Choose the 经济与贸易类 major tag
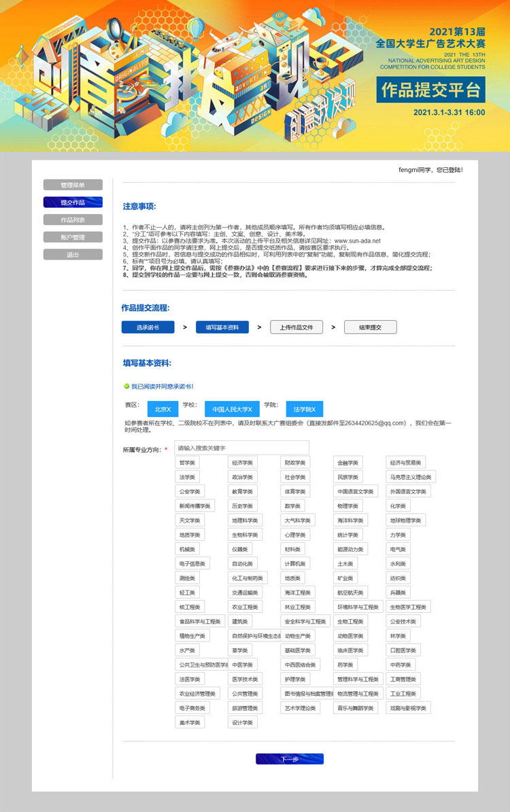This screenshot has width=510, height=812. 406,463
